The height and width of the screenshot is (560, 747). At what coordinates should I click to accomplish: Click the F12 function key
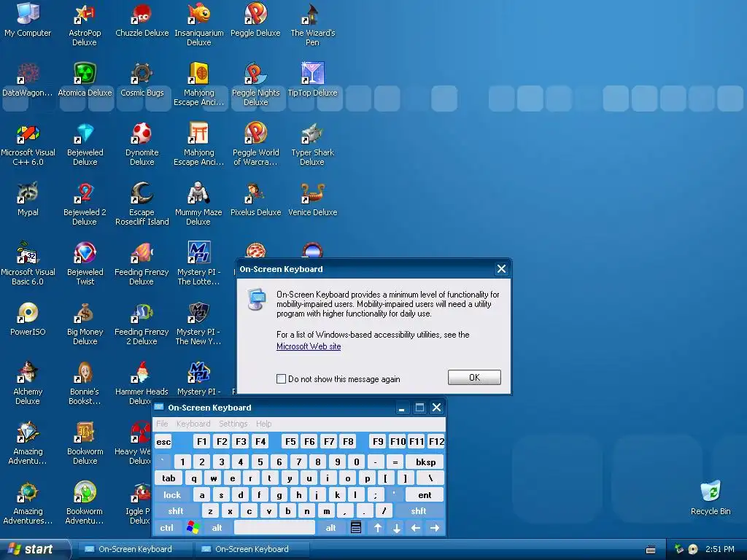(436, 441)
